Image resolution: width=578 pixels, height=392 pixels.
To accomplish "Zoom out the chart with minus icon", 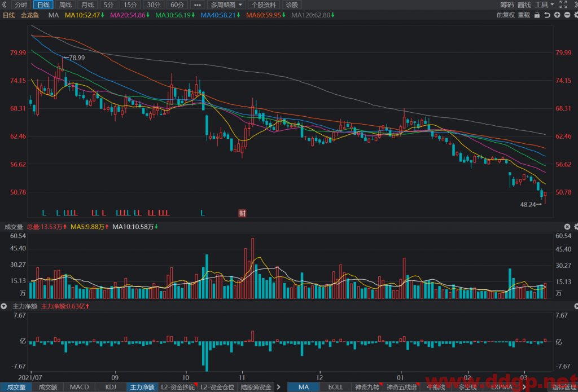I will tap(567, 15).
